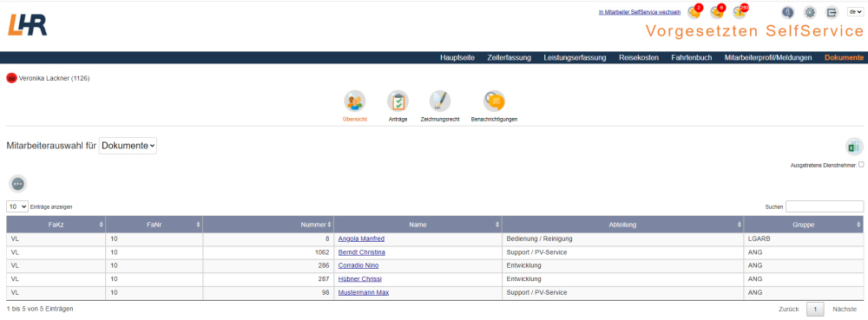Open employee Hübner Chrissi
The width and height of the screenshot is (868, 320).
[x=360, y=278]
